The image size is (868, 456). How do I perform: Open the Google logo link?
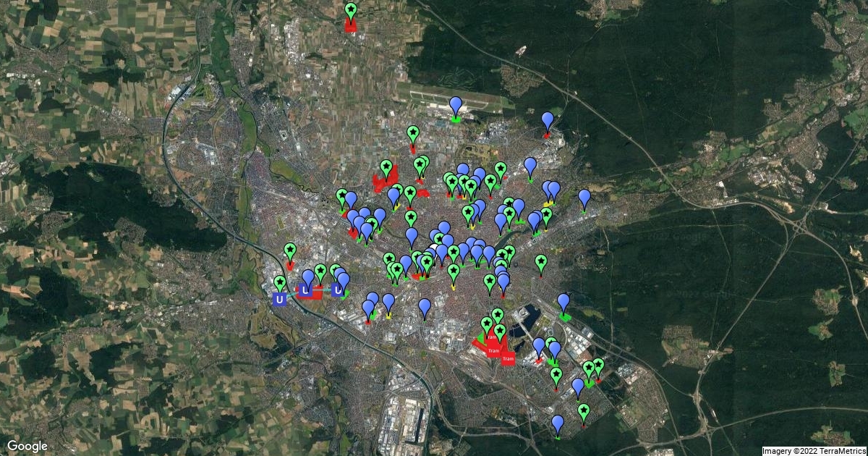[x=27, y=446]
